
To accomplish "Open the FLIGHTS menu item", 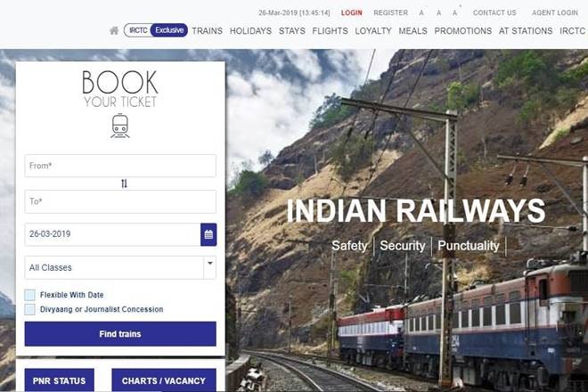I will (x=330, y=31).
